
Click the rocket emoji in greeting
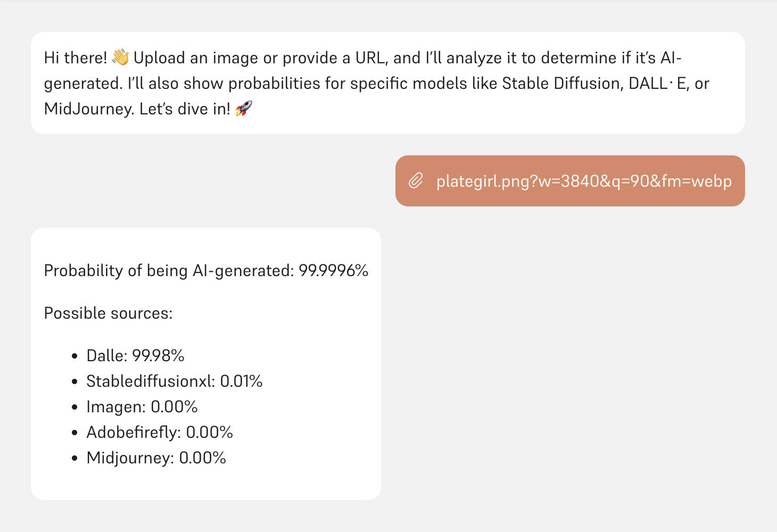(x=244, y=109)
